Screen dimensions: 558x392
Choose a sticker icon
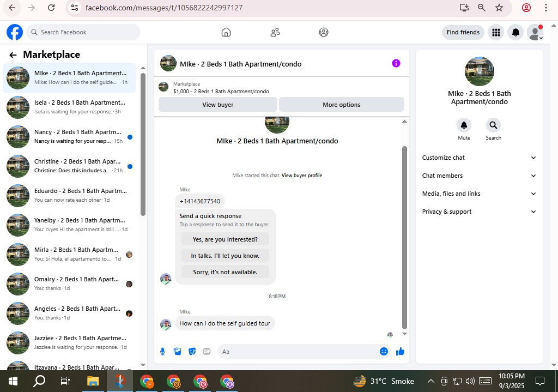[192, 352]
